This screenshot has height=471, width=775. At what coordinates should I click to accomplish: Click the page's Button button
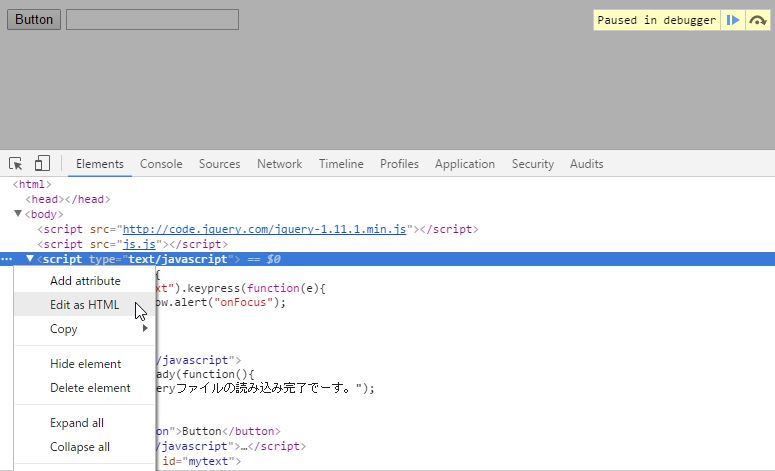(34, 19)
